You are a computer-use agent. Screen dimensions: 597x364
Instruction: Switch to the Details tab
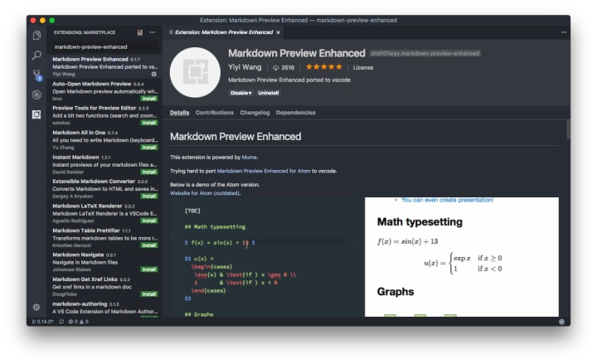point(179,113)
